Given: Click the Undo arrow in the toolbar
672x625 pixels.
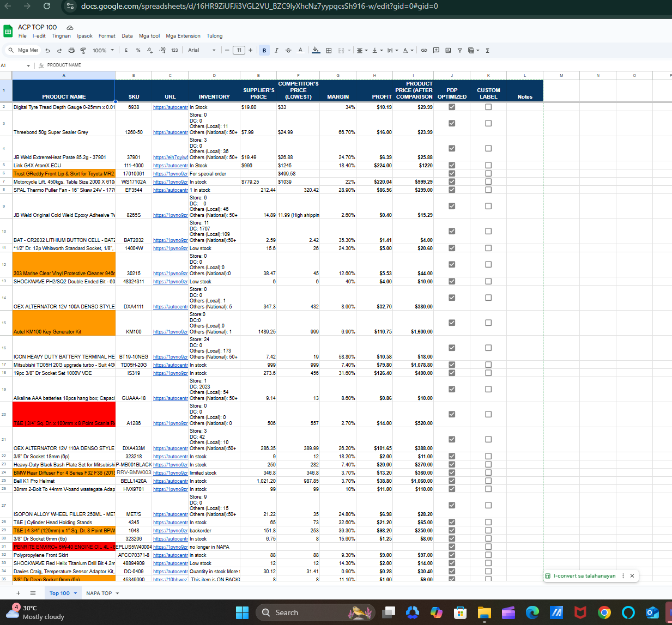Looking at the screenshot, I should [47, 51].
